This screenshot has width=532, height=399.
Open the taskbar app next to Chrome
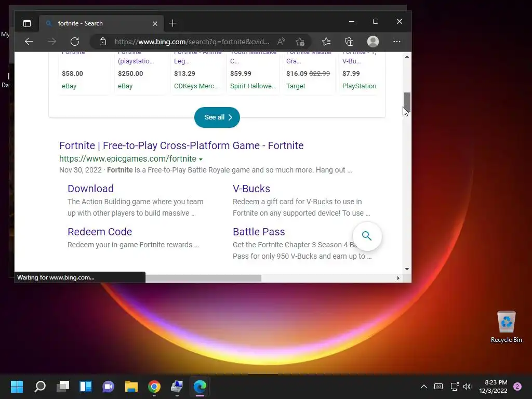click(177, 387)
